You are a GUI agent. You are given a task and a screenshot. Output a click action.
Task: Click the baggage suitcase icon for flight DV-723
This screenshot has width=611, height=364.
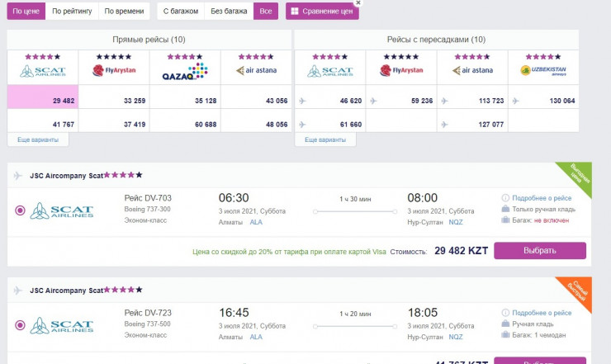click(505, 337)
